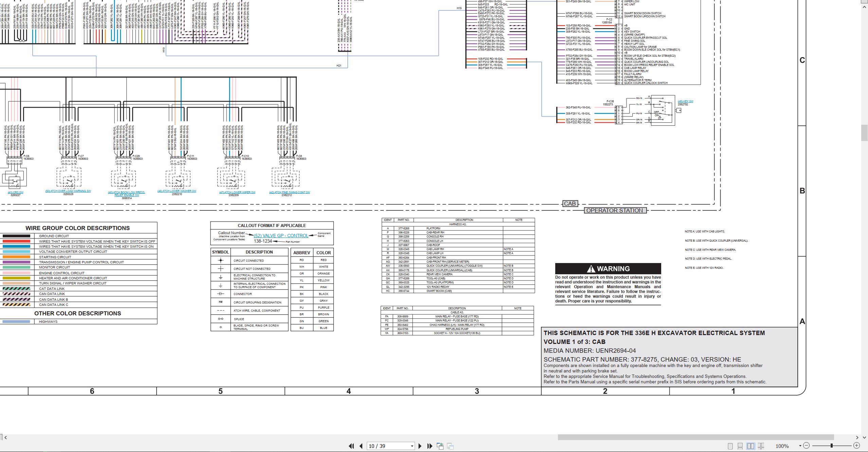Viewport: 868px width, 452px height.
Task: Open the (41) CRG SW link
Action: tap(16, 192)
